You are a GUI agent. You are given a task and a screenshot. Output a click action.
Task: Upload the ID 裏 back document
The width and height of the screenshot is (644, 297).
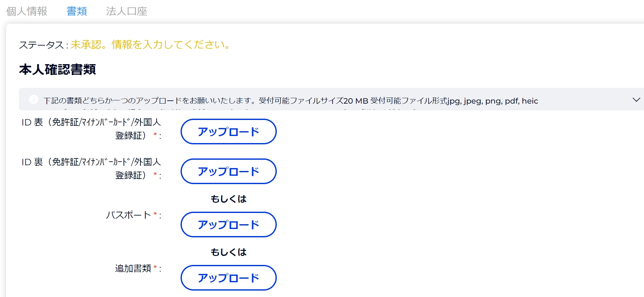coord(229,171)
